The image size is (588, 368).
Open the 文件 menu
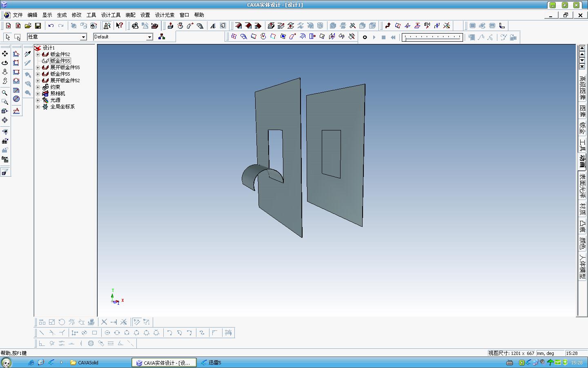pyautogui.click(x=18, y=15)
